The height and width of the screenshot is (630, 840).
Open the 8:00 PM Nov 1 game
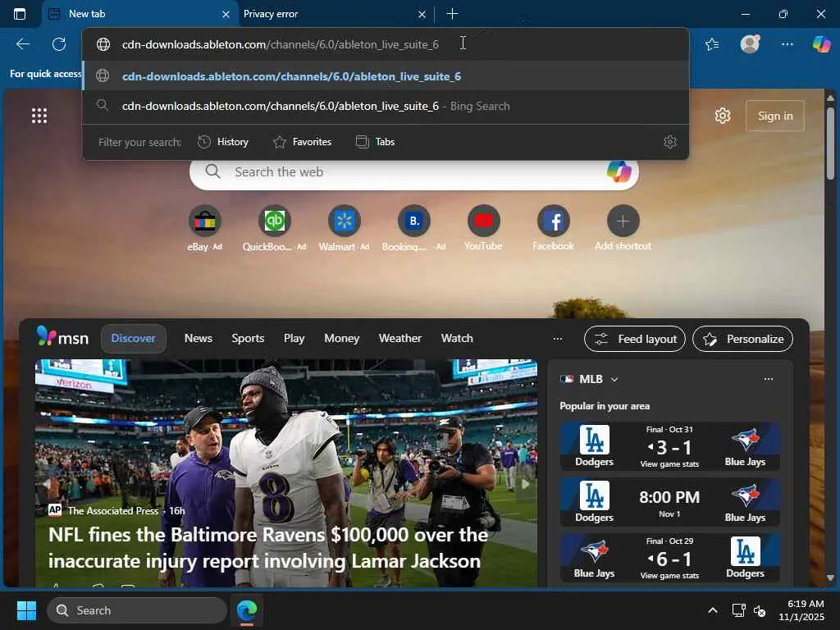[669, 502]
